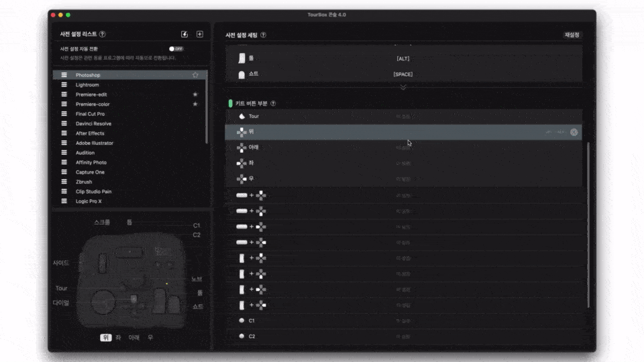The height and width of the screenshot is (362, 644).
Task: Click the C1 button row
Action: (x=403, y=321)
